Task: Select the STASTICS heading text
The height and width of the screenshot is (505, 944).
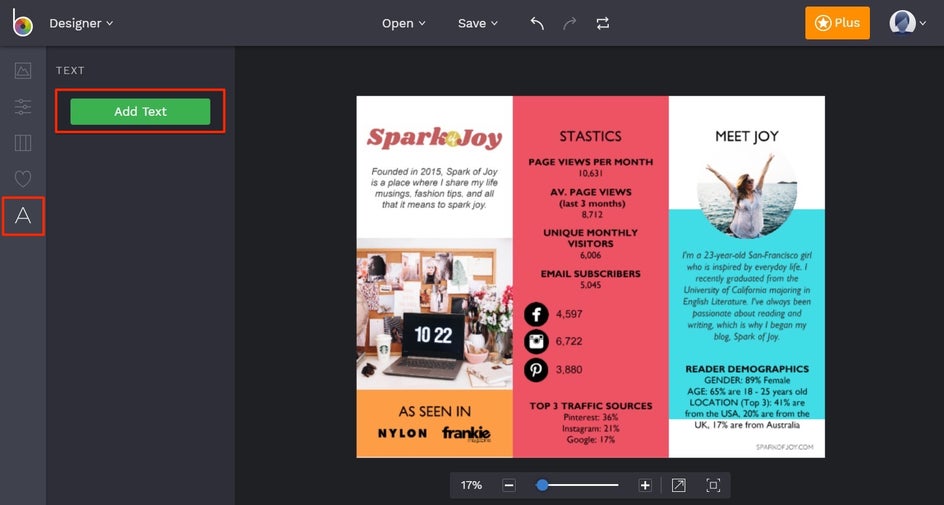Action: coord(590,137)
